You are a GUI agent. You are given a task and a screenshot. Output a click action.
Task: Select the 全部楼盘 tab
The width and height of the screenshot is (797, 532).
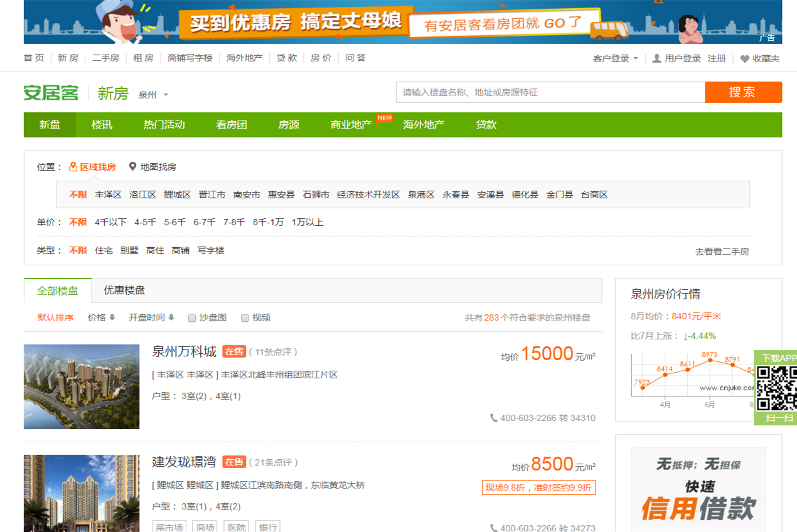point(58,290)
